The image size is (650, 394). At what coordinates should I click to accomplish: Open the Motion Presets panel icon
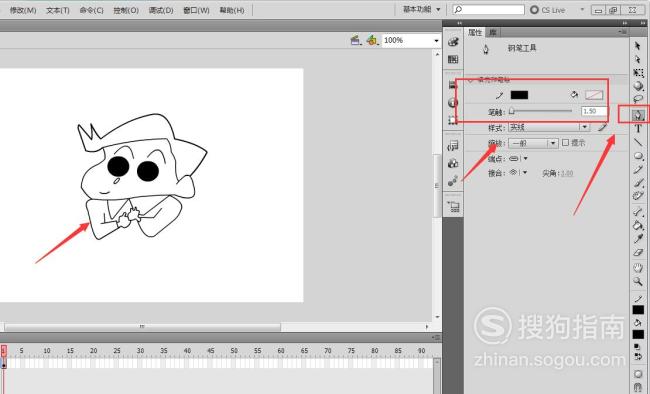coord(453,181)
